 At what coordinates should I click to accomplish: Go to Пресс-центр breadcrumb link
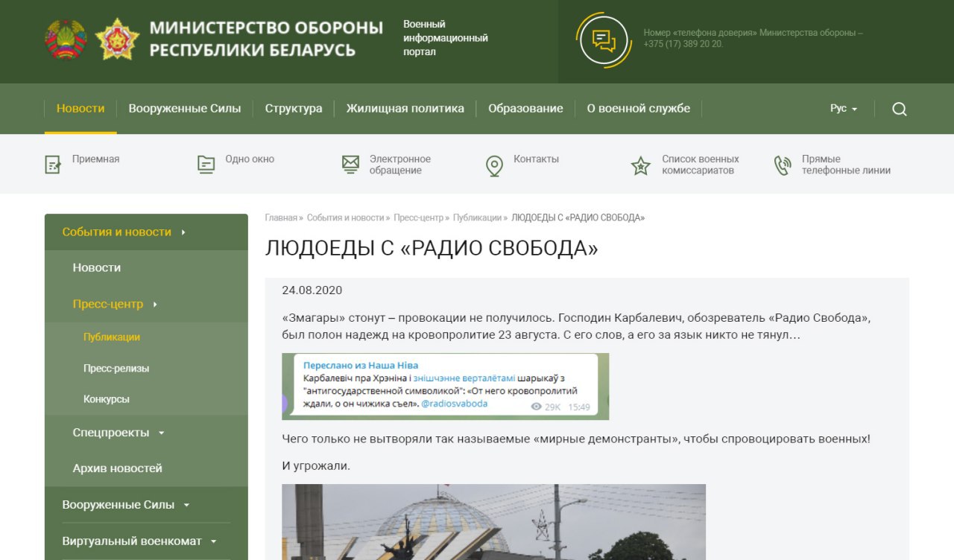(x=419, y=217)
